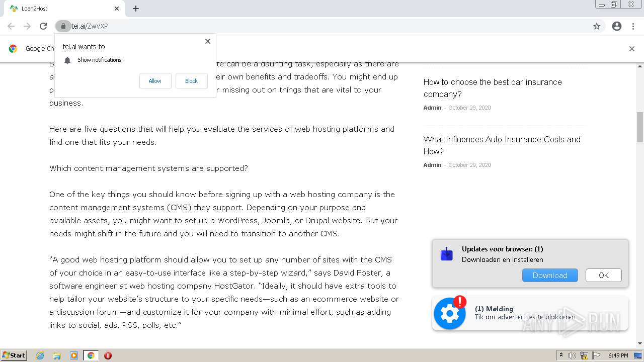Click the action center flag tray icon
Viewport: 644px width, 362px height.
click(596, 355)
